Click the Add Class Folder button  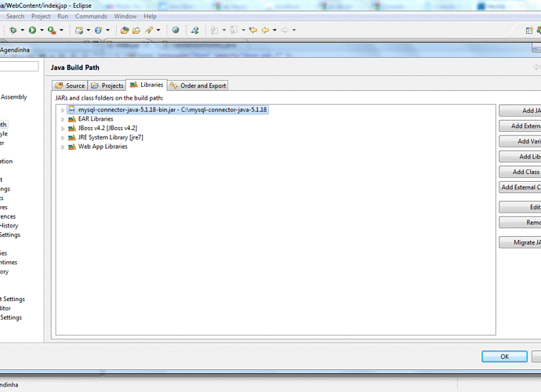pyautogui.click(x=520, y=172)
